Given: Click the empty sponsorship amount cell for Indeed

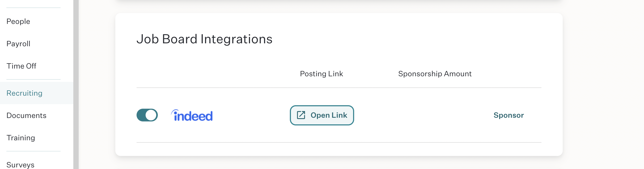Looking at the screenshot, I should pyautogui.click(x=435, y=115).
